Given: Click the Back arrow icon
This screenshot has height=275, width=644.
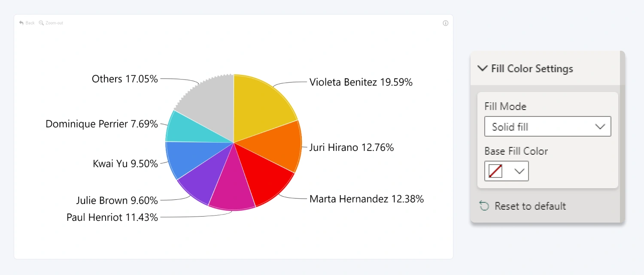Looking at the screenshot, I should coord(21,23).
